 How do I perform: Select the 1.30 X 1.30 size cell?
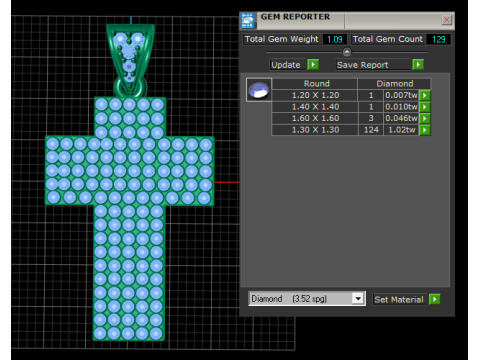[315, 130]
